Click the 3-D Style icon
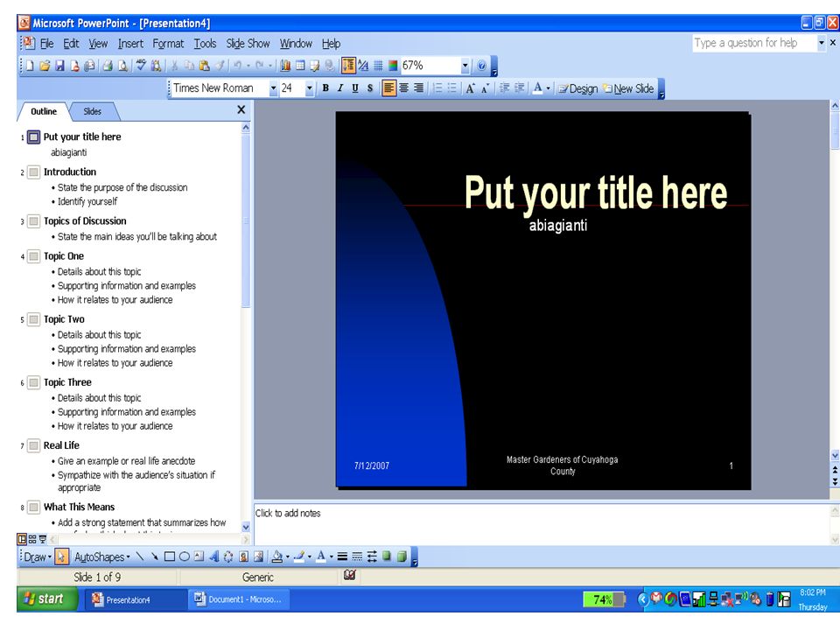 click(x=402, y=556)
